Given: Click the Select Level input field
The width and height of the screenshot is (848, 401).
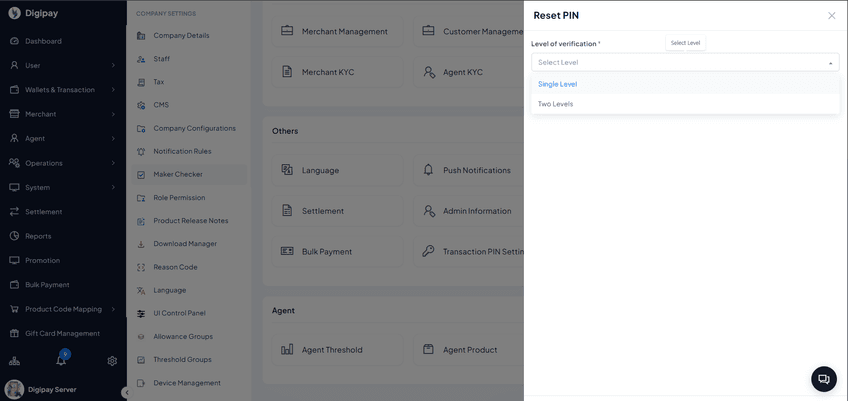Looking at the screenshot, I should coord(685,63).
